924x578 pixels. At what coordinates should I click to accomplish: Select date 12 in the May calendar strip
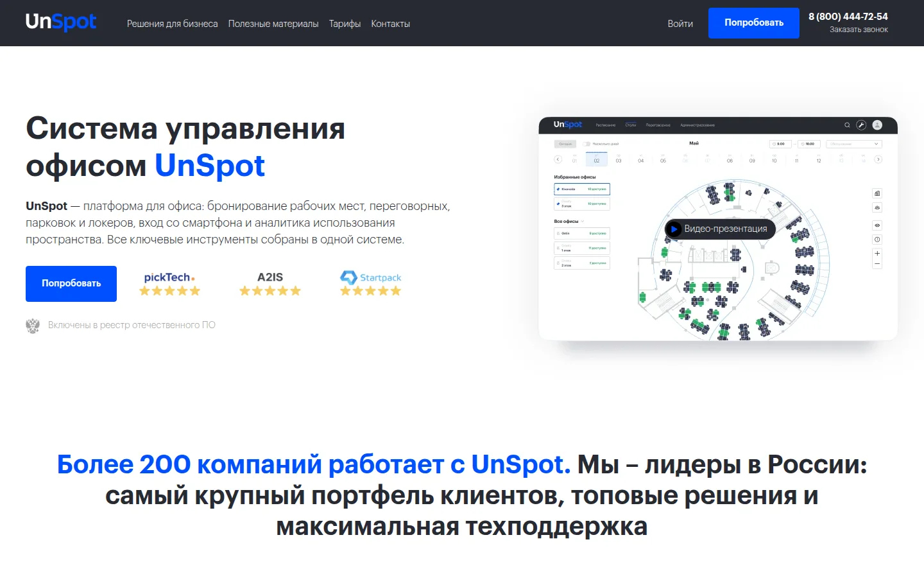(x=819, y=159)
